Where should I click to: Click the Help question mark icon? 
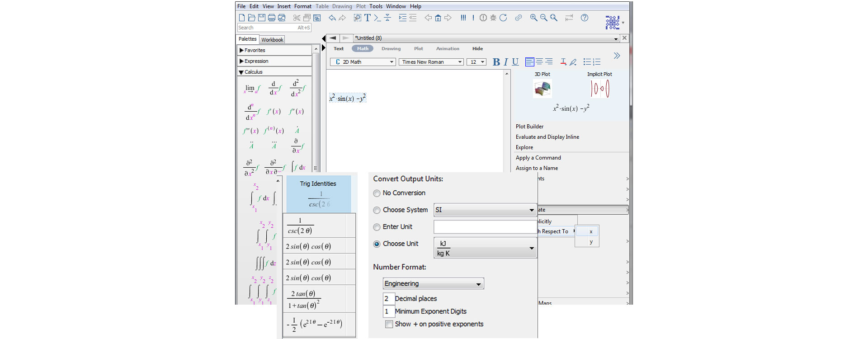click(585, 18)
